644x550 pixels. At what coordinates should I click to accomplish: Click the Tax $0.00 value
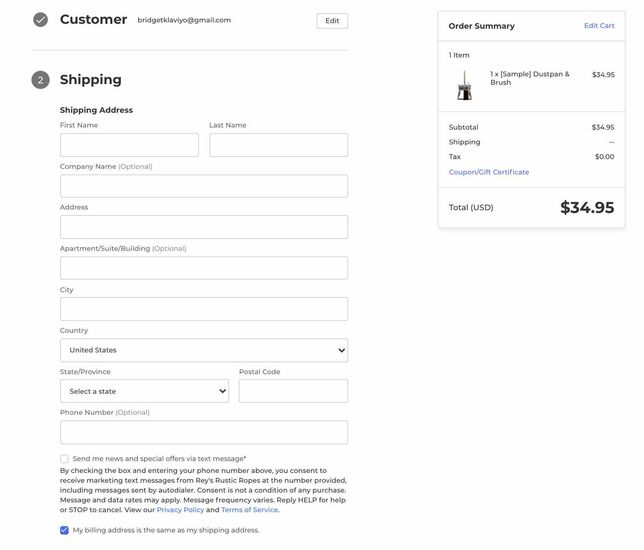click(605, 156)
